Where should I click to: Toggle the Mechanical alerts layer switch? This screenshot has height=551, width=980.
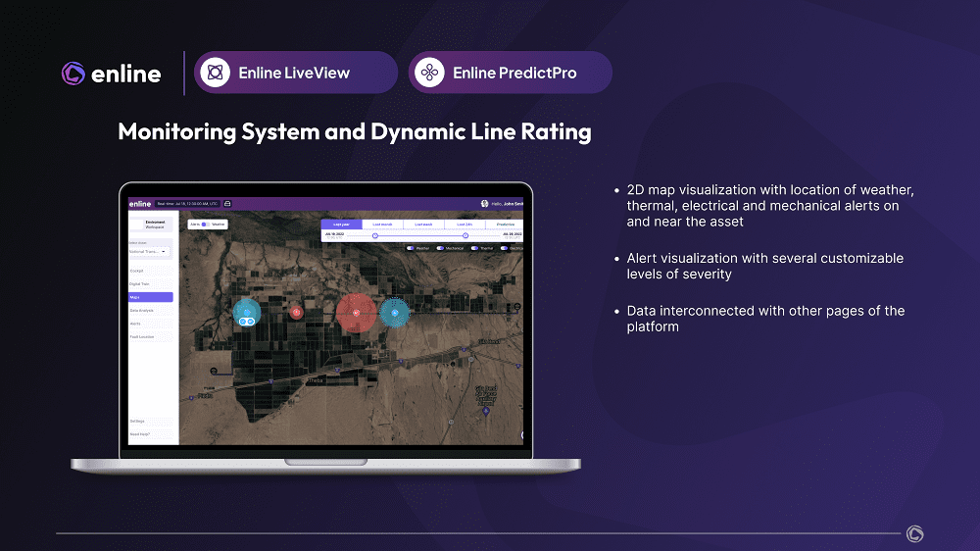click(440, 248)
